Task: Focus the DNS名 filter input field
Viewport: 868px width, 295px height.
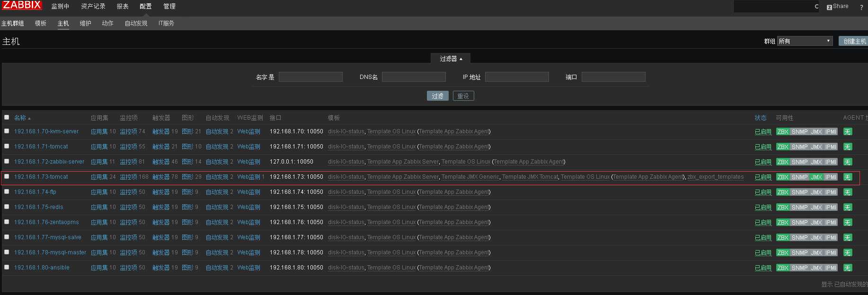Action: point(414,77)
